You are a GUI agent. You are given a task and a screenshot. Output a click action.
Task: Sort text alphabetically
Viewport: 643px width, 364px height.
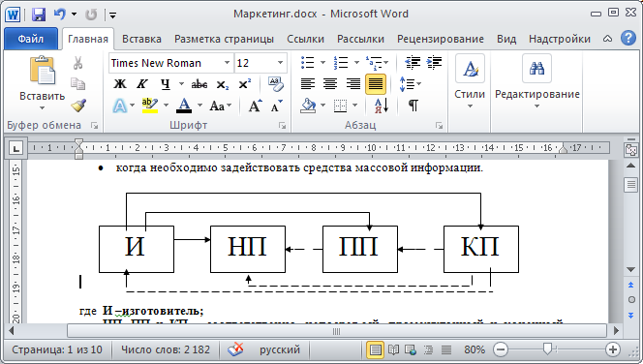click(382, 106)
